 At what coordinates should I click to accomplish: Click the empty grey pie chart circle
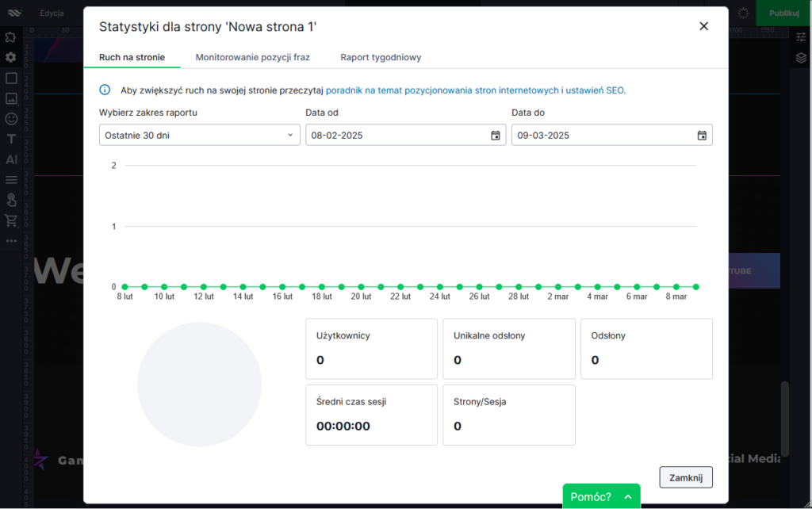[199, 385]
